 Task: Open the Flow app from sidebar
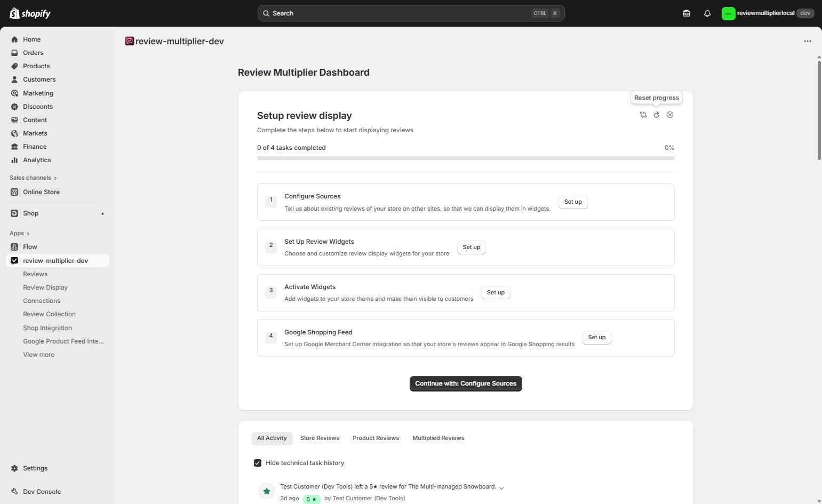tap(30, 246)
